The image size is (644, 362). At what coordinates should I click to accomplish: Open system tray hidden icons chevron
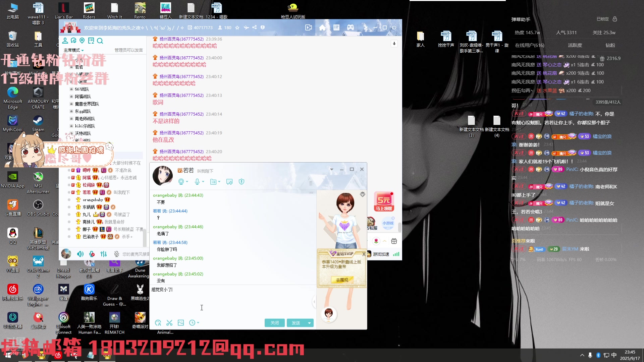pos(582,355)
